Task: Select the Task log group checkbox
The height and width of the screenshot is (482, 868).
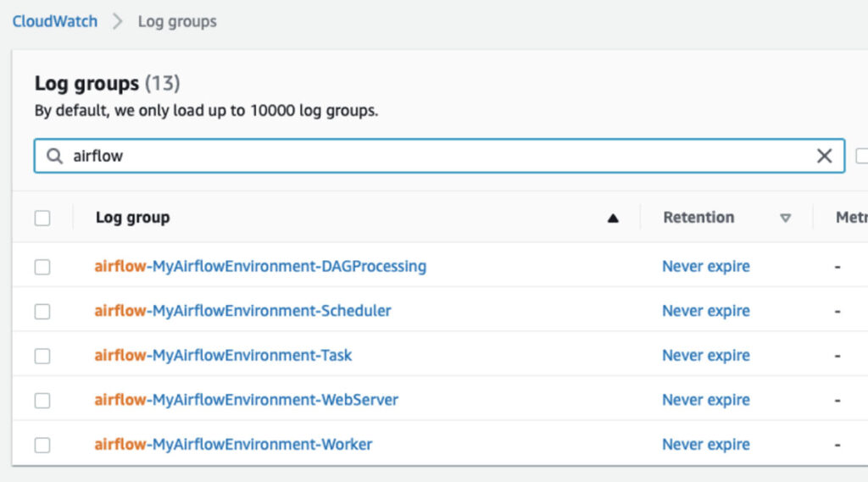Action: pyautogui.click(x=42, y=356)
